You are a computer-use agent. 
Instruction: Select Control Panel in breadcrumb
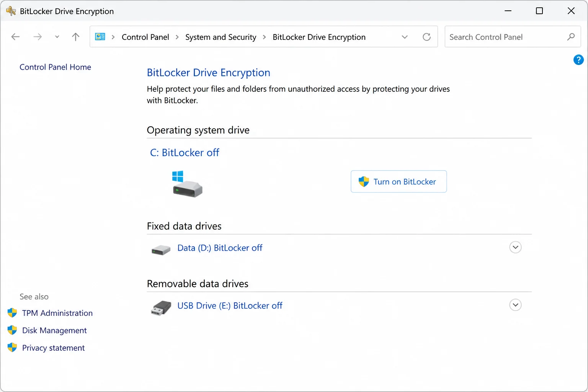coord(145,37)
